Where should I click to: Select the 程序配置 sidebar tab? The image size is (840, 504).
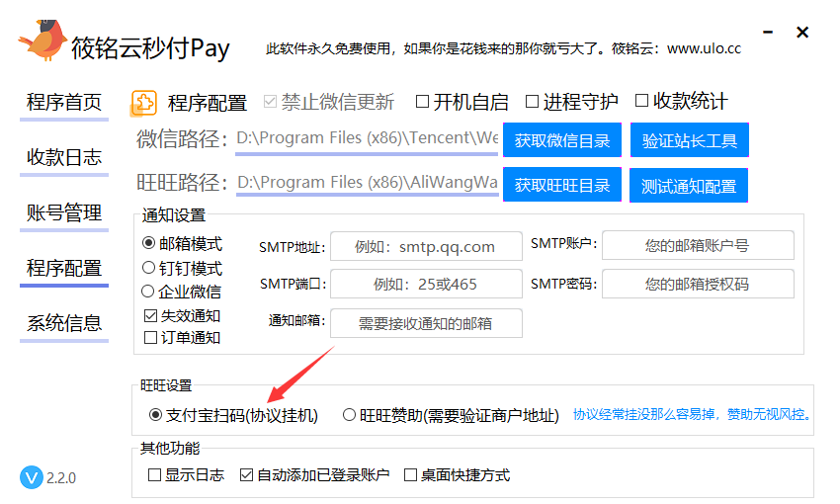point(64,269)
